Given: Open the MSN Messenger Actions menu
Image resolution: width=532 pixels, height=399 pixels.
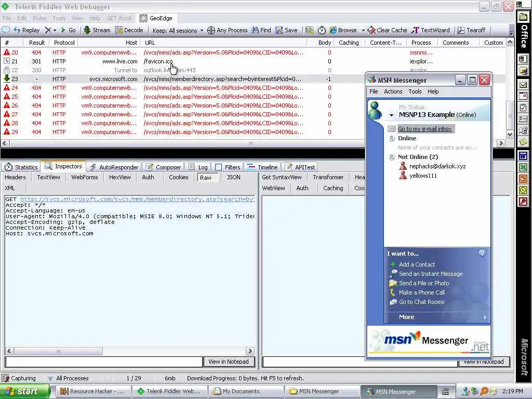Looking at the screenshot, I should [393, 91].
